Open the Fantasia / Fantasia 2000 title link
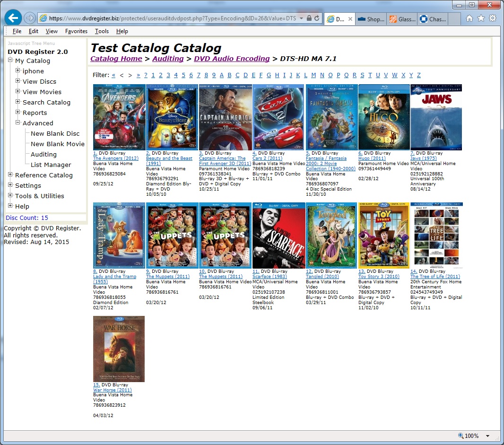Image resolution: width=504 pixels, height=445 pixels. 331,163
